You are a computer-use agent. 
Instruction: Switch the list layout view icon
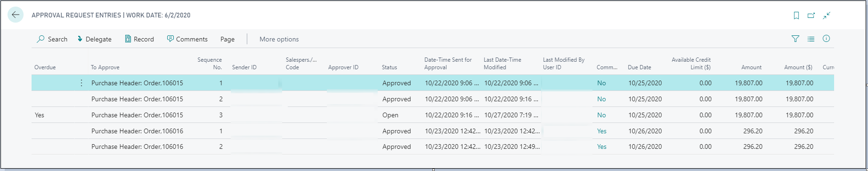coord(811,39)
